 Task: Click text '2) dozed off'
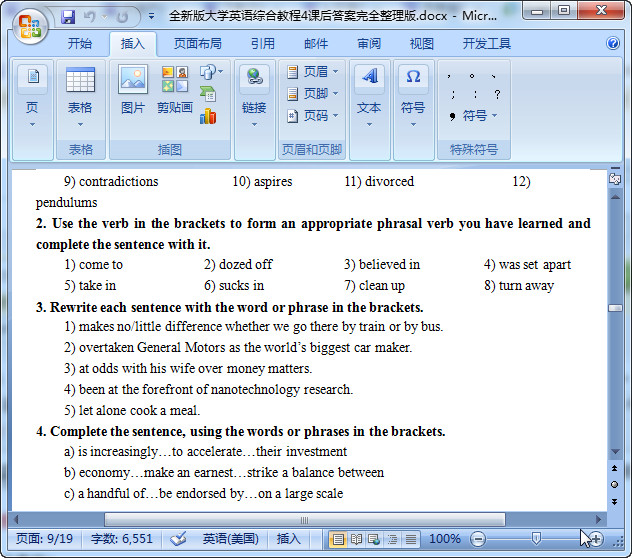[238, 264]
